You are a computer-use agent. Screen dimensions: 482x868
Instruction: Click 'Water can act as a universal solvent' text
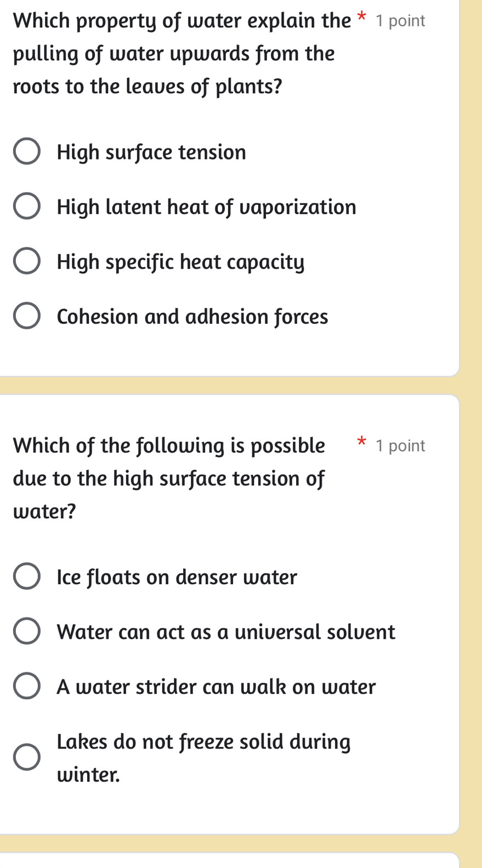(x=226, y=632)
